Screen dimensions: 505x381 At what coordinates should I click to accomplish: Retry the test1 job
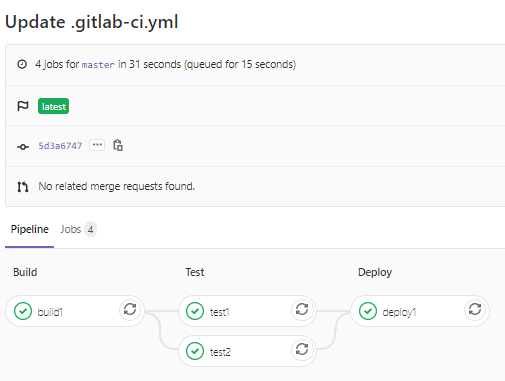click(x=302, y=309)
